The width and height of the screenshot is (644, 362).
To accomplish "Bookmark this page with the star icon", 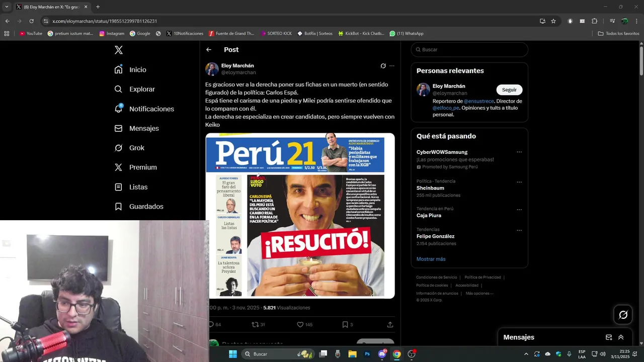I will pos(553,21).
